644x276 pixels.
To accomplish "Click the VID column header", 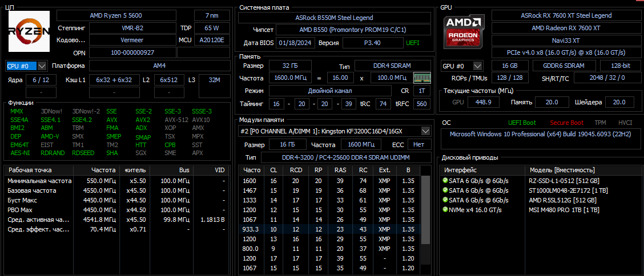I will (x=210, y=170).
